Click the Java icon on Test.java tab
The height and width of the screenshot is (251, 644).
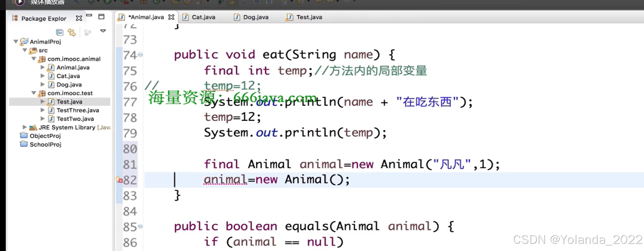pyautogui.click(x=290, y=17)
